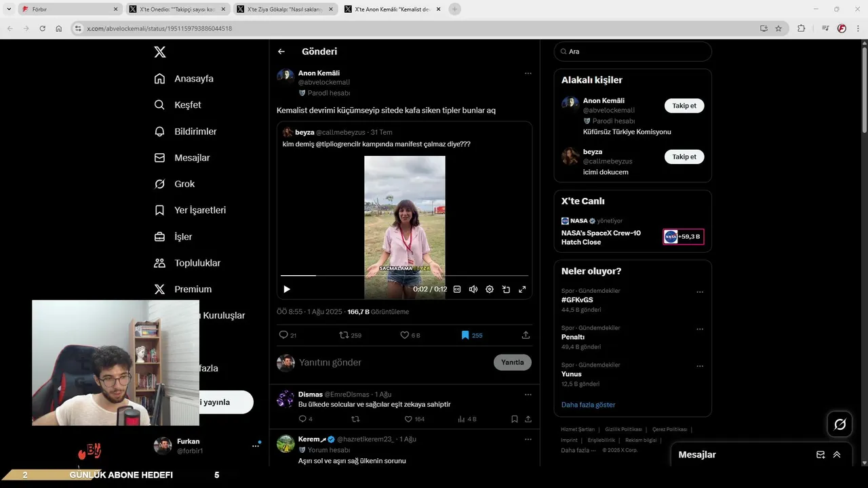Open more options for Penaltı trend
868x488 pixels.
coord(700,329)
